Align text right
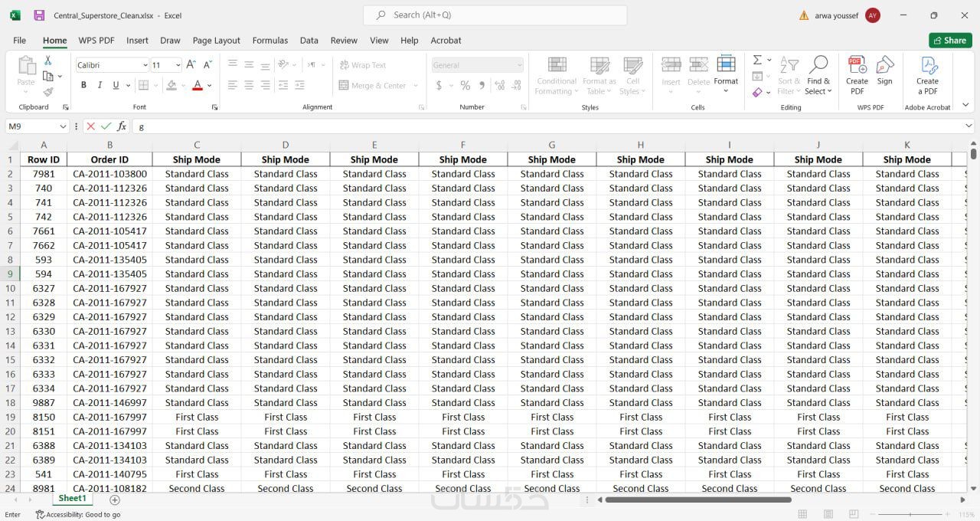 point(265,86)
